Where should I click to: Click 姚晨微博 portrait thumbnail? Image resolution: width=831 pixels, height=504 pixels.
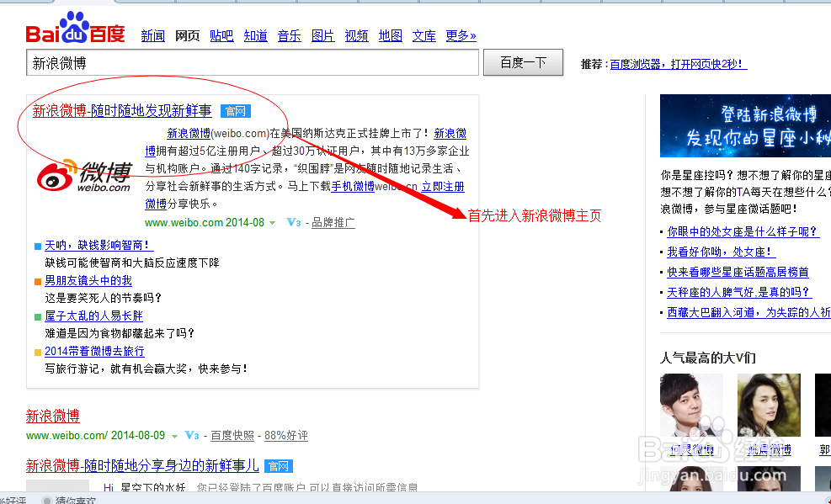769,405
